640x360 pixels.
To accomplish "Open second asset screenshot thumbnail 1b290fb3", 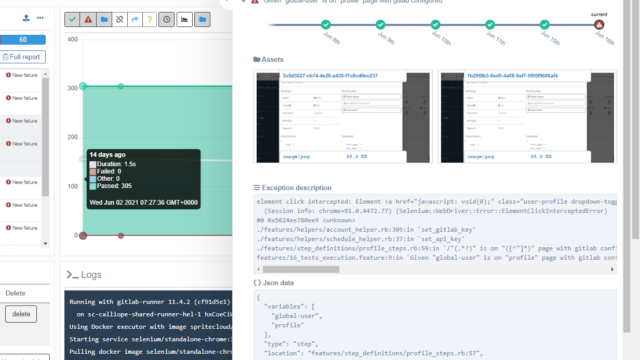I will click(527, 116).
